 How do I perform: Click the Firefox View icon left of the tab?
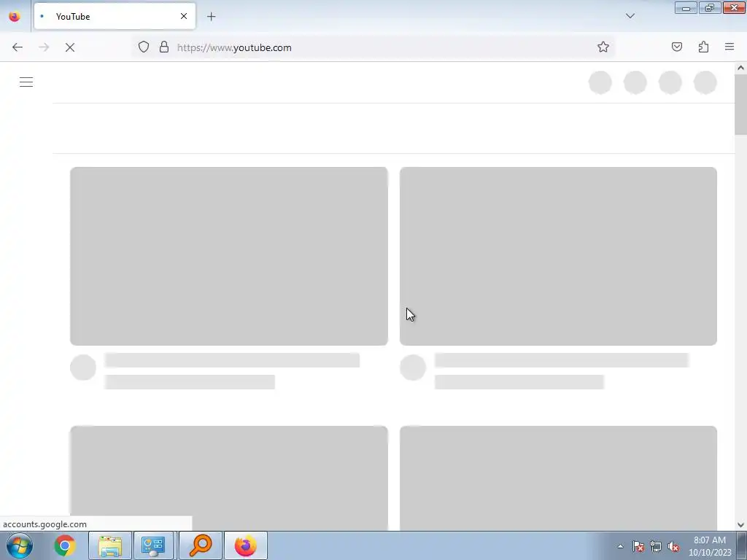(x=15, y=16)
